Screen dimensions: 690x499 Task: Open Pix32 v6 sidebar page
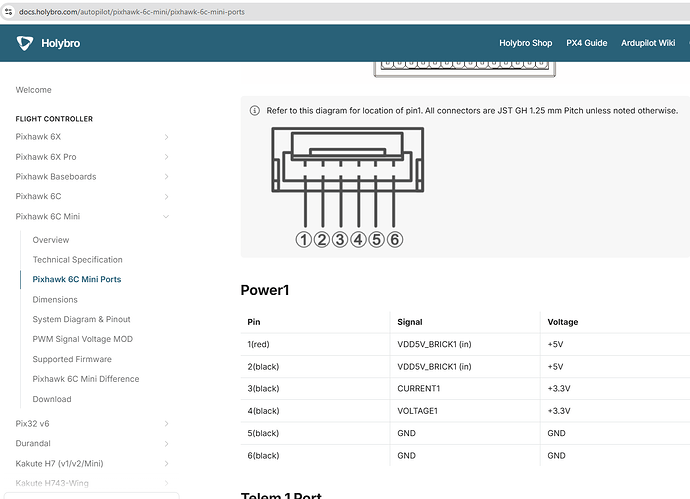tap(33, 423)
